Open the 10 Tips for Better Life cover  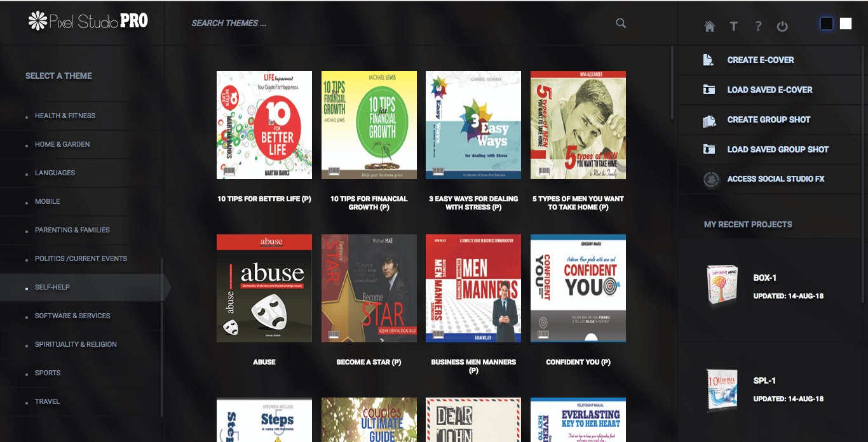pyautogui.click(x=264, y=125)
